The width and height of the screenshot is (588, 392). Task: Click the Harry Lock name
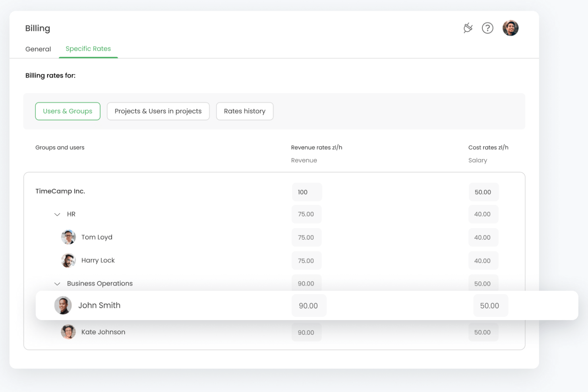98,261
